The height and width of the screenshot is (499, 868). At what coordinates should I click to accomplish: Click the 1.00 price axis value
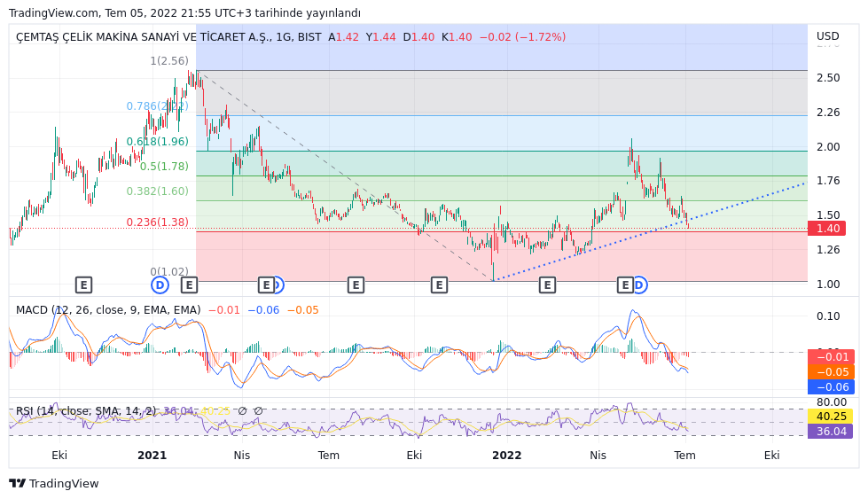pos(828,285)
